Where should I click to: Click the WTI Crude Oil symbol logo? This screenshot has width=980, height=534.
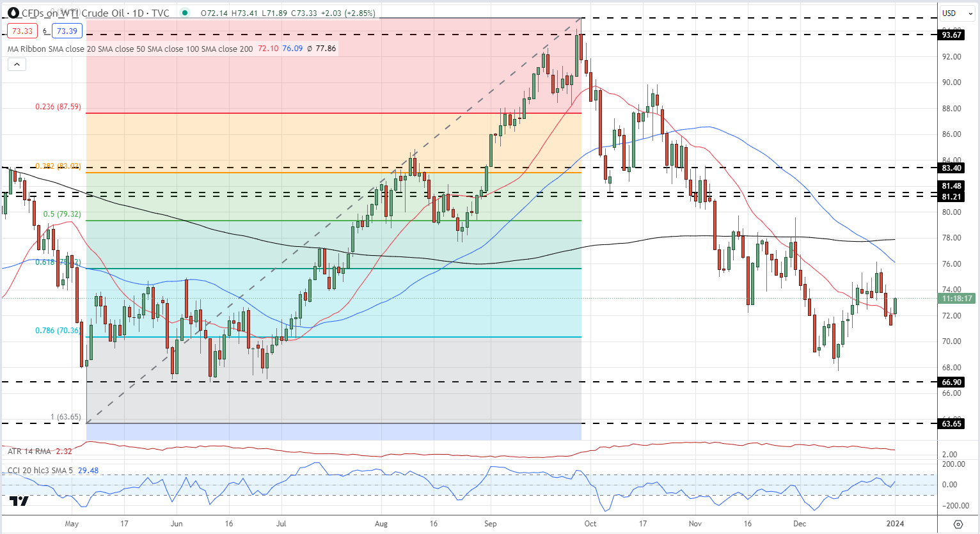(x=13, y=13)
